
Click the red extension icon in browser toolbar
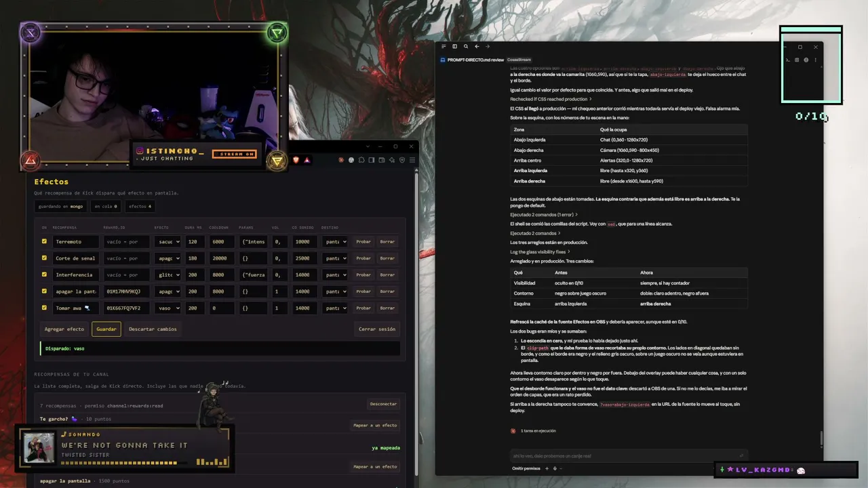click(x=341, y=160)
